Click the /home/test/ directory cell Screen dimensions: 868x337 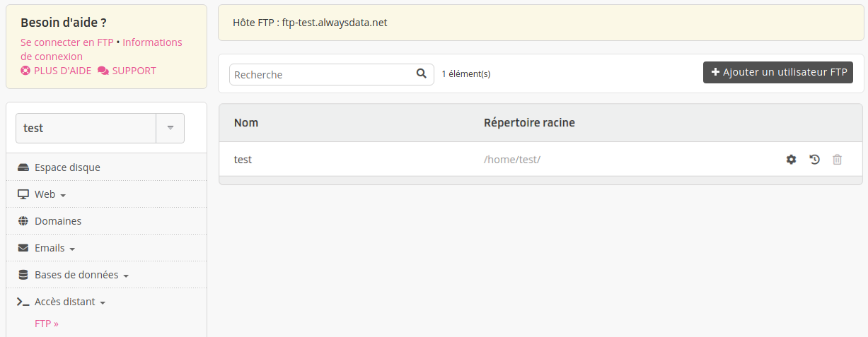coord(512,160)
